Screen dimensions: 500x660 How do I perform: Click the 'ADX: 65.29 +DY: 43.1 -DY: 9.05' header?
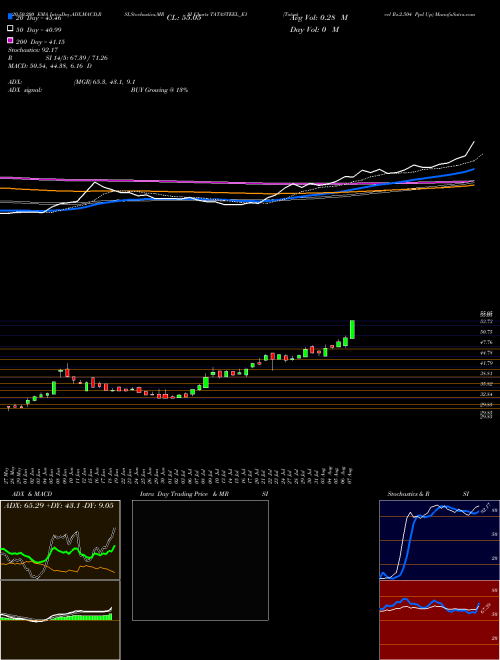tap(59, 506)
